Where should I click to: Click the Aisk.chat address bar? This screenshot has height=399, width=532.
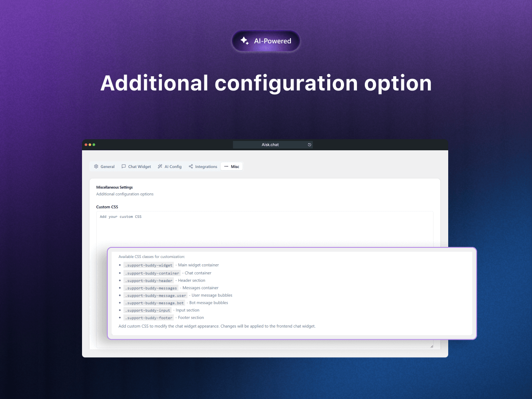coord(273,145)
